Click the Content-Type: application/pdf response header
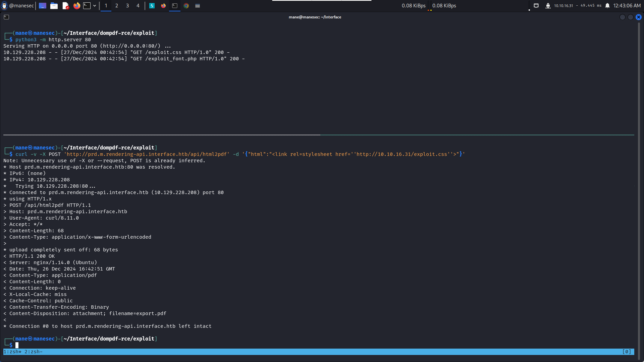The image size is (644, 362). (x=50, y=275)
